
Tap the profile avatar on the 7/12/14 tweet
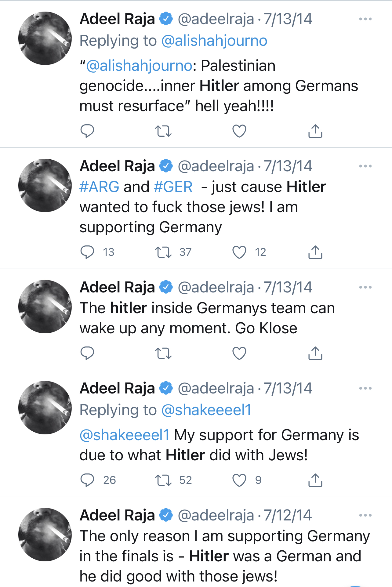[x=45, y=534]
